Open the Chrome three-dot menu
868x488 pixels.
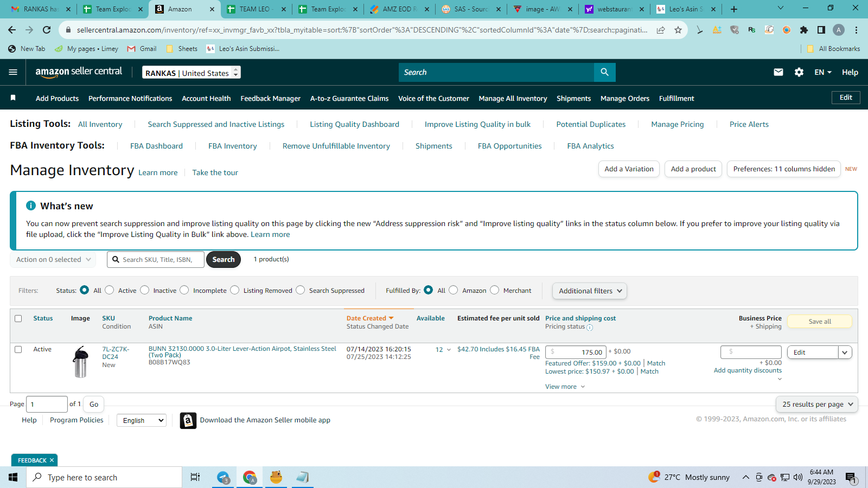point(856,30)
